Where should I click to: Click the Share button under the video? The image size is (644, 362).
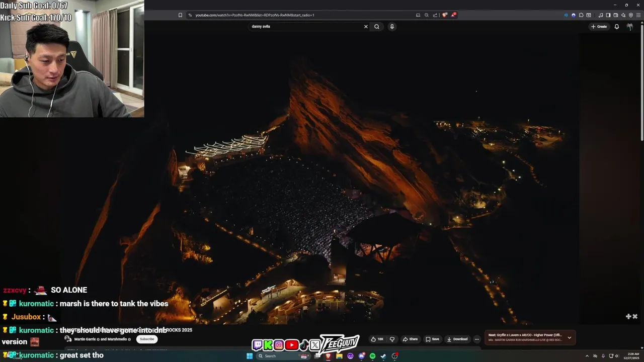[x=410, y=339]
